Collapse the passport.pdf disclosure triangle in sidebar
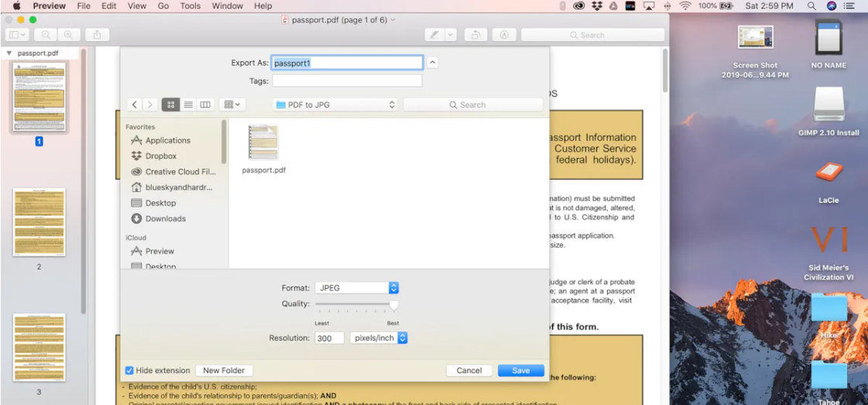Image resolution: width=868 pixels, height=405 pixels. pos(9,53)
